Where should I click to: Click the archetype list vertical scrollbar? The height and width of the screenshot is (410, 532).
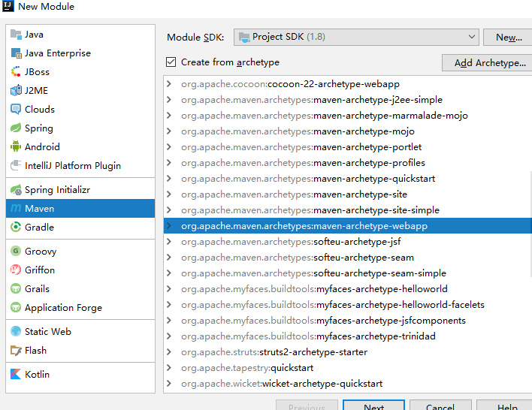(530, 224)
